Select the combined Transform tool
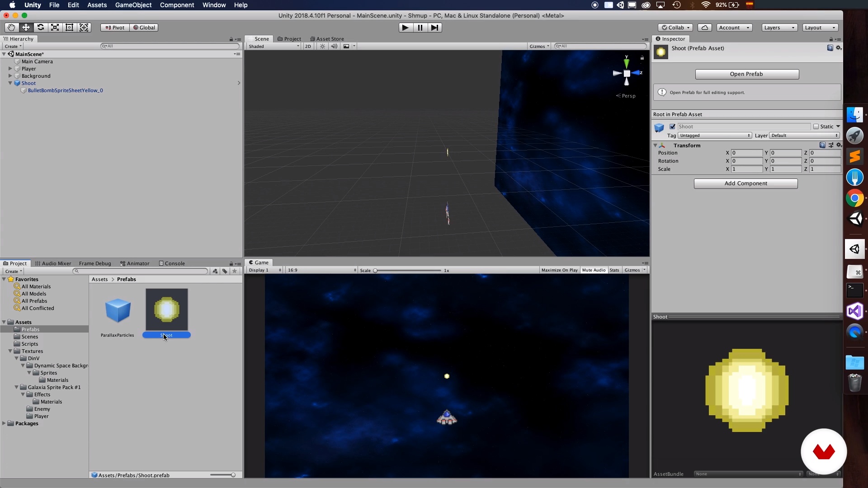The width and height of the screenshot is (868, 488). point(84,28)
